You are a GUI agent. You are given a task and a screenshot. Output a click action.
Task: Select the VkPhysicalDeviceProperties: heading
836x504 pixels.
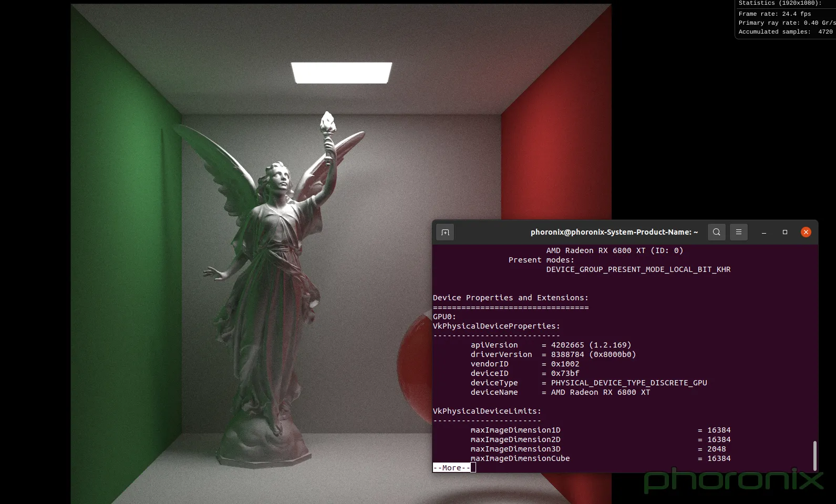click(497, 326)
